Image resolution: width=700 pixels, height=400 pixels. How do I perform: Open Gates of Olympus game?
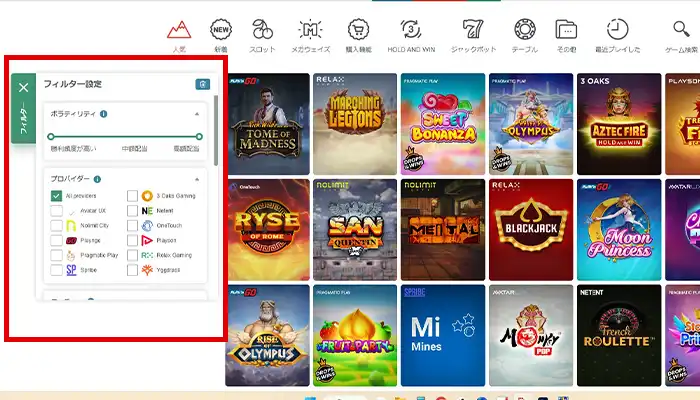(531, 124)
